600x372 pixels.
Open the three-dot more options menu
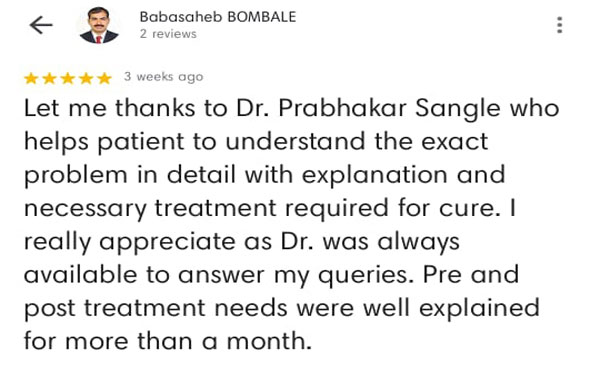click(559, 25)
